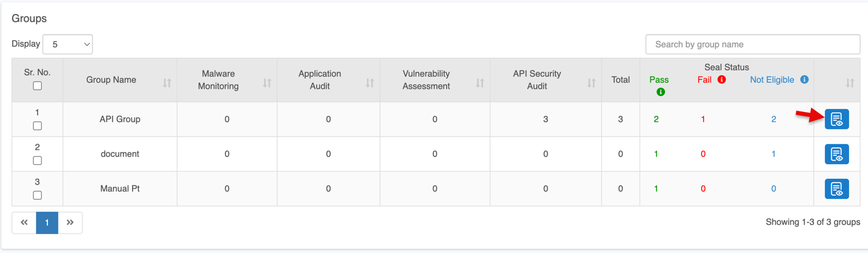868x253 pixels.
Task: Click the Pass seal status info icon
Action: 660,92
